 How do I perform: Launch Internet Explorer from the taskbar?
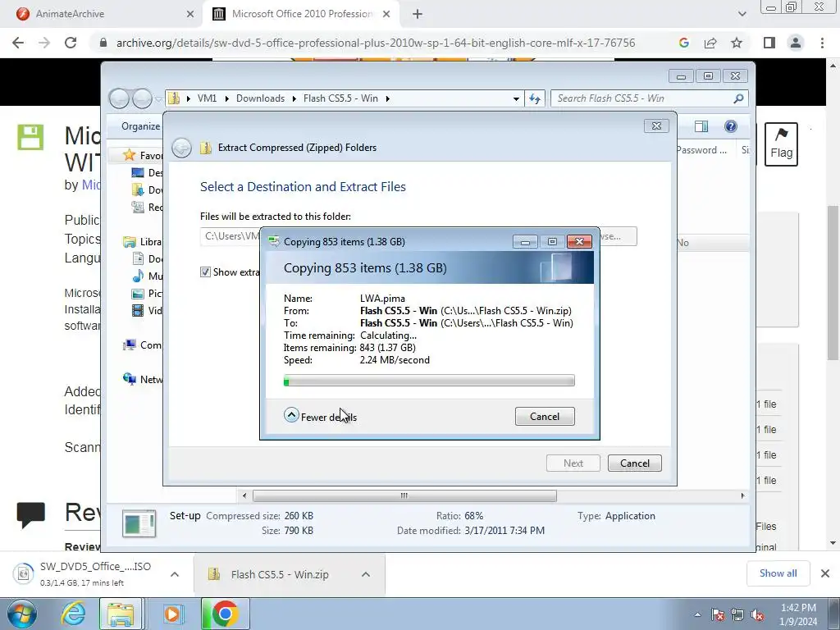click(73, 614)
